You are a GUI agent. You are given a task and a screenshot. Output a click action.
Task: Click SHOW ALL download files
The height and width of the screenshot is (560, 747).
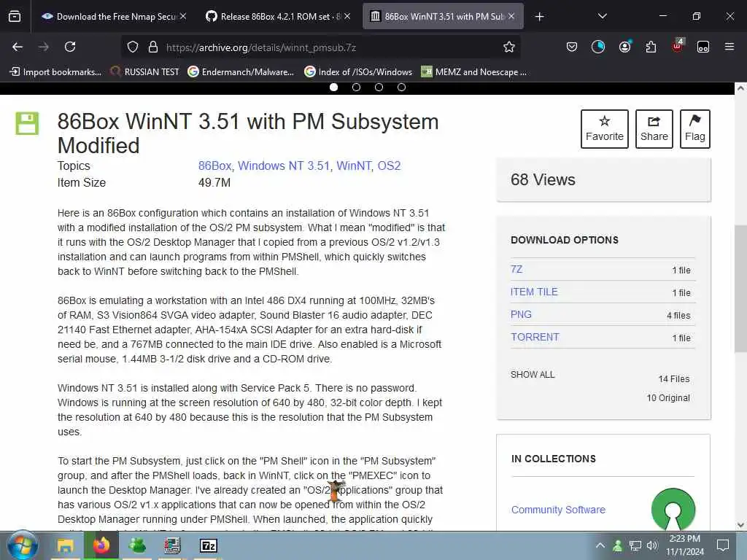point(533,375)
